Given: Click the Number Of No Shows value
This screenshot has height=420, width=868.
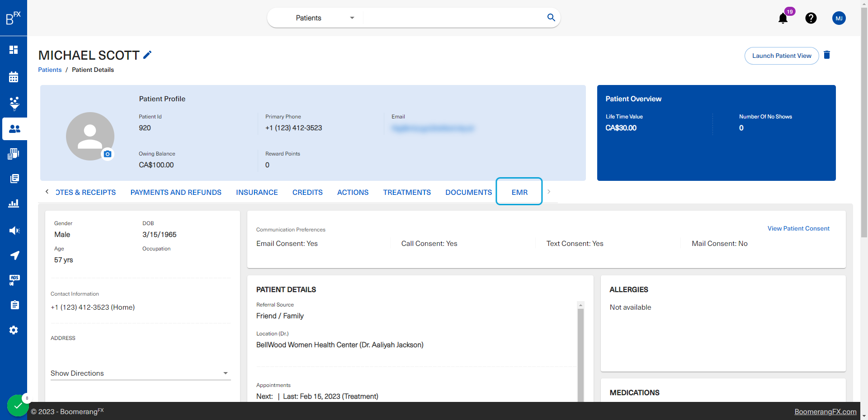Looking at the screenshot, I should (x=741, y=128).
